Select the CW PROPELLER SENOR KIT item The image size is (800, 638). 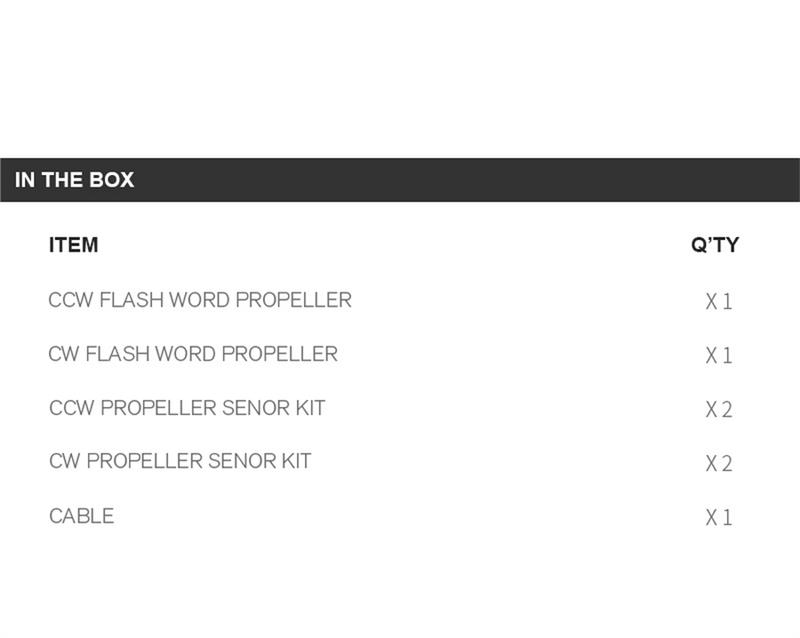[180, 461]
